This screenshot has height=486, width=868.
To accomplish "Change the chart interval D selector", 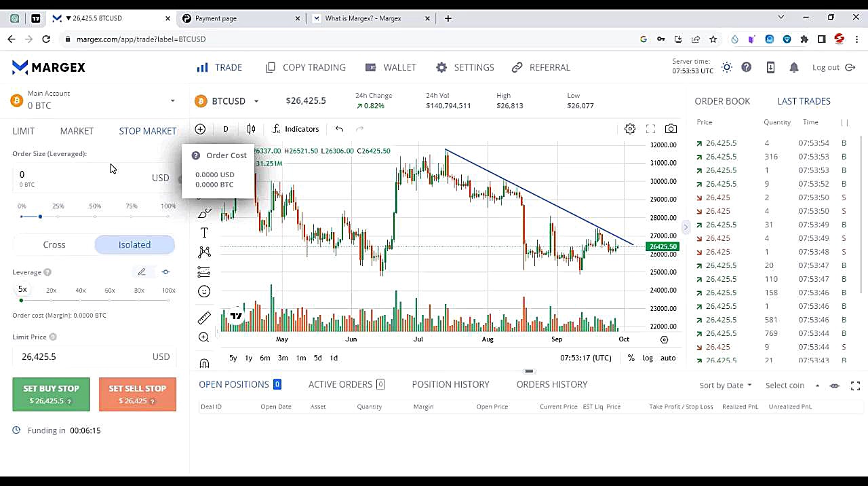I will point(226,129).
